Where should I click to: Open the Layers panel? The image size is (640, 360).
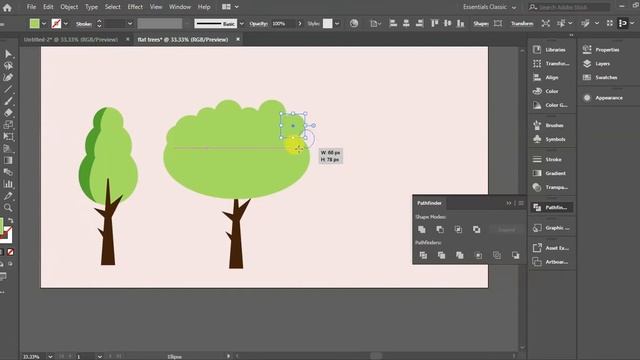coord(597,64)
